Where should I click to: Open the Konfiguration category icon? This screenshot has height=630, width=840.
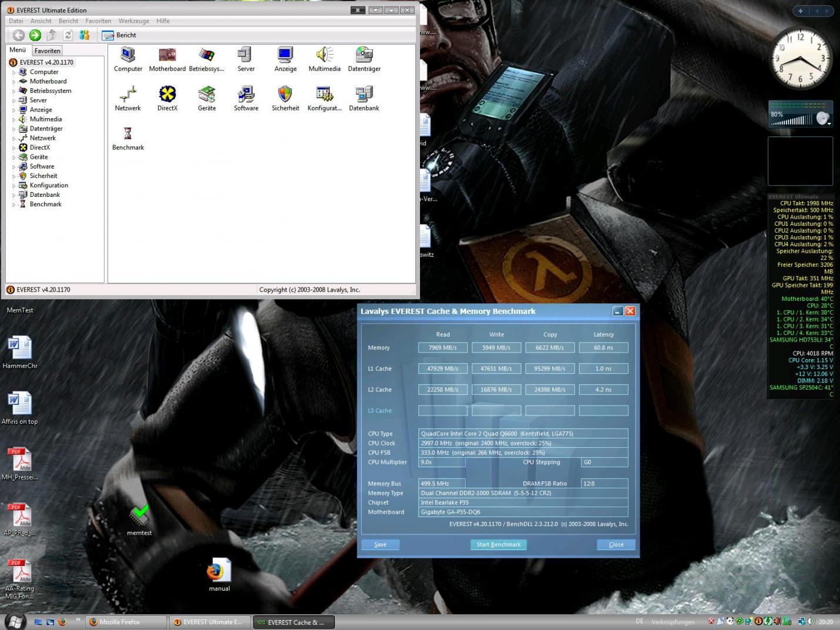pyautogui.click(x=325, y=99)
